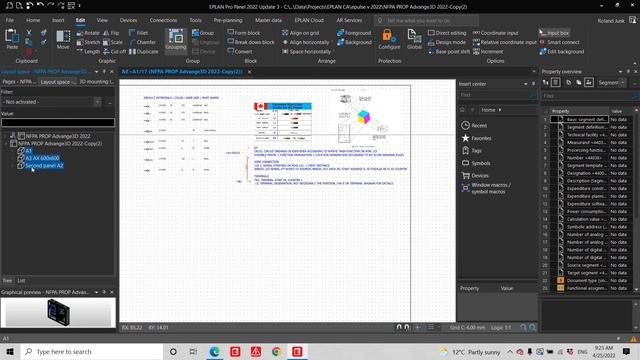This screenshot has height=360, width=640.
Task: Switch to 3D mounting layout tab
Action: (96, 82)
